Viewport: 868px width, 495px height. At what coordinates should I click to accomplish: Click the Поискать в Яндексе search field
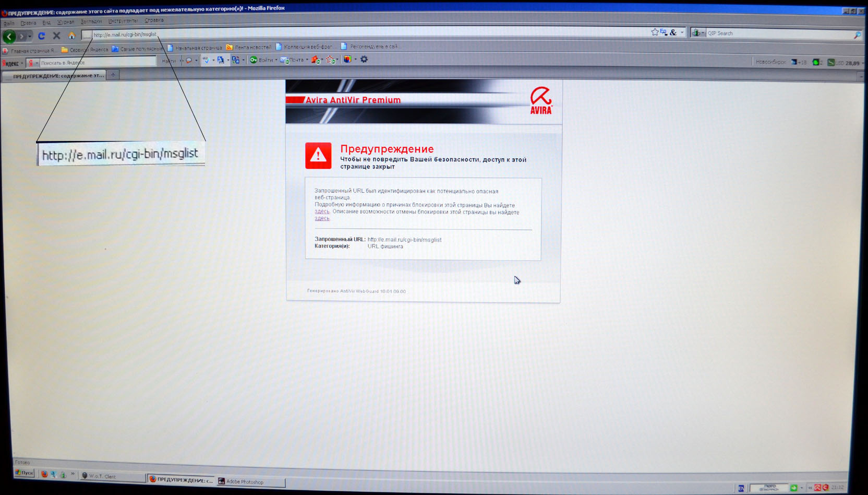[x=98, y=63]
